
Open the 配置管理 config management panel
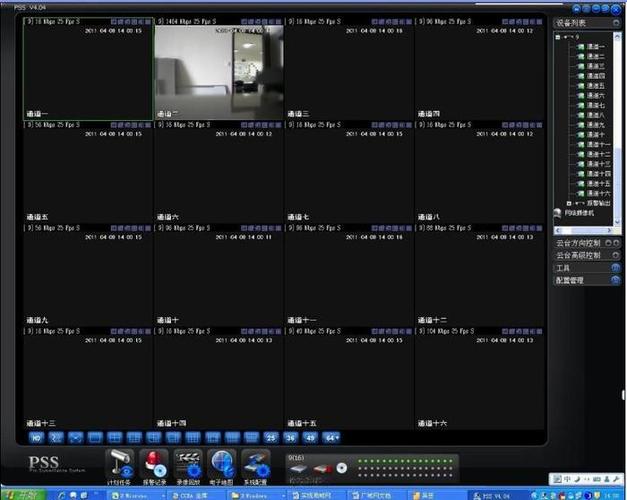click(616, 280)
